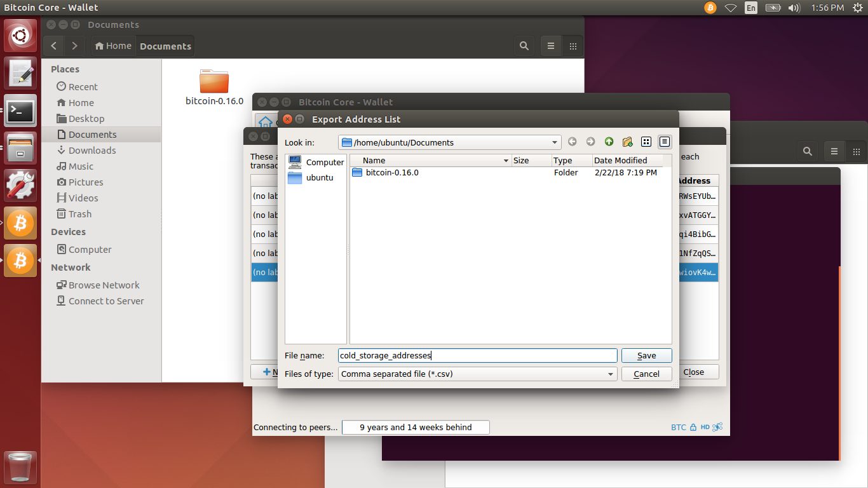Click the network activity icon in status bar
The image size is (868, 488).
point(718,427)
